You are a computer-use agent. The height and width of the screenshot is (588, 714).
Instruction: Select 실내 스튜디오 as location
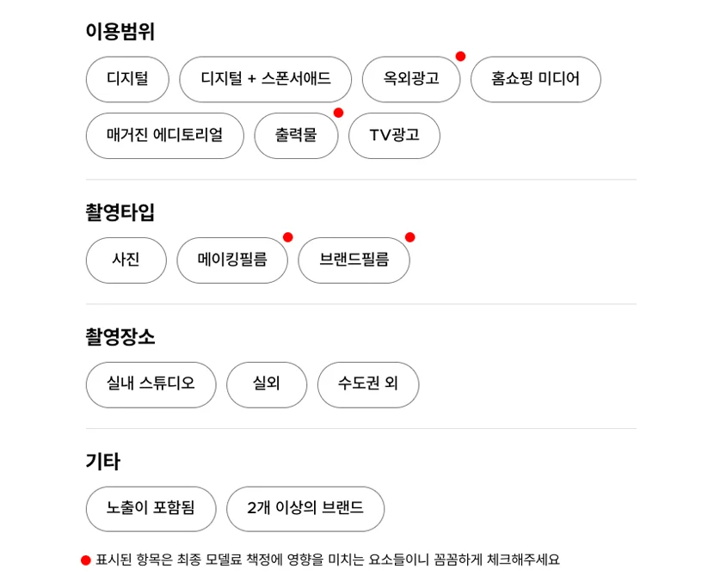(x=151, y=384)
